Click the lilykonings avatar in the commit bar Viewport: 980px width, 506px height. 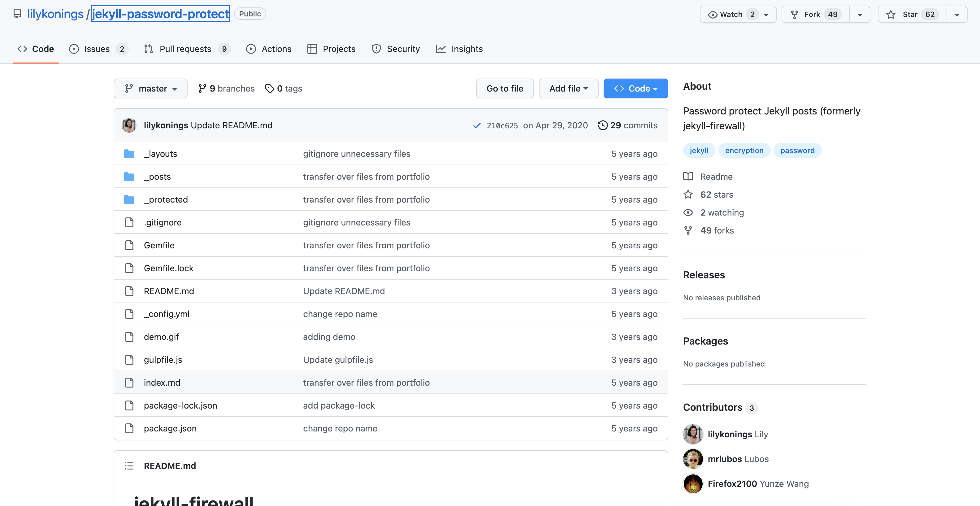[x=129, y=125]
